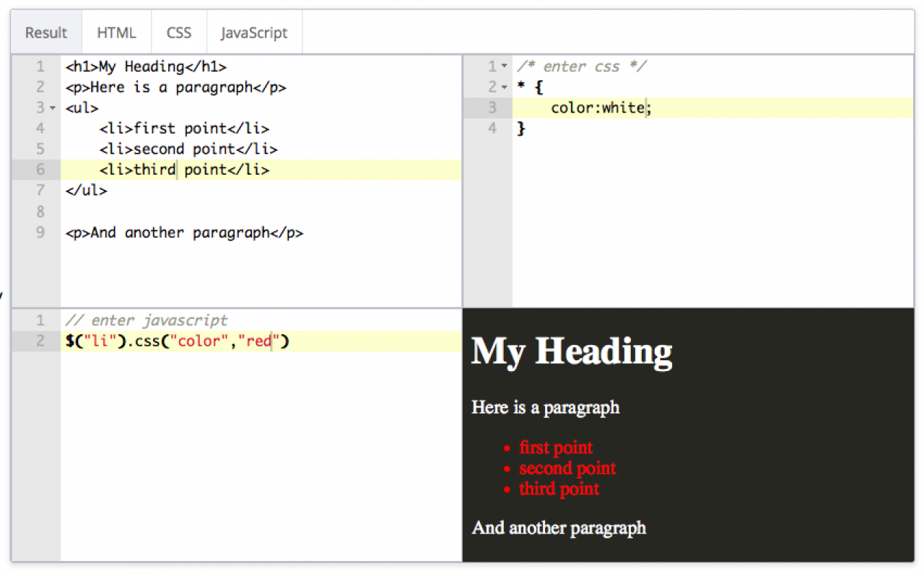This screenshot has height=574, width=924.
Task: Collapse the CSS * rule fold arrow
Action: point(504,87)
